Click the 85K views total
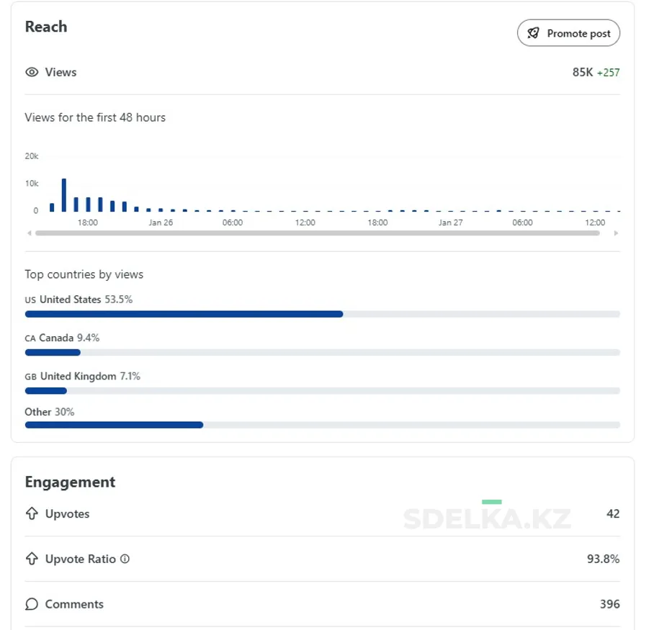Screen dimensions: 672x630 coord(582,72)
